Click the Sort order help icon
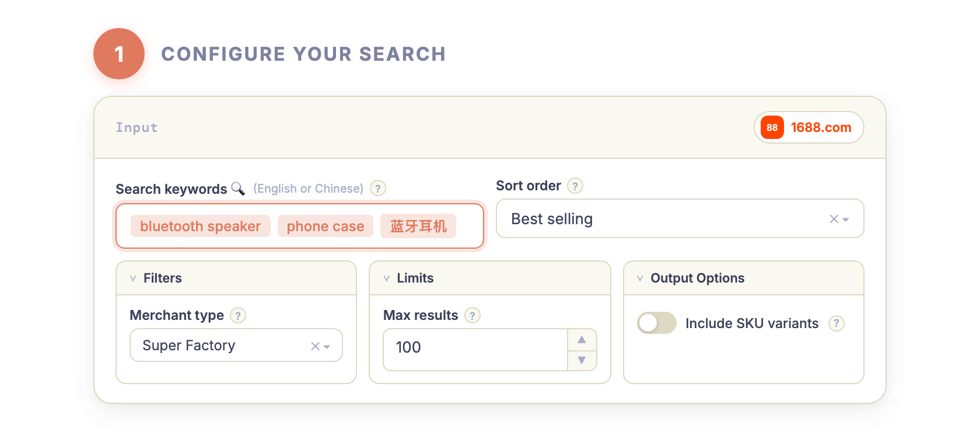The height and width of the screenshot is (432, 980). pos(575,186)
